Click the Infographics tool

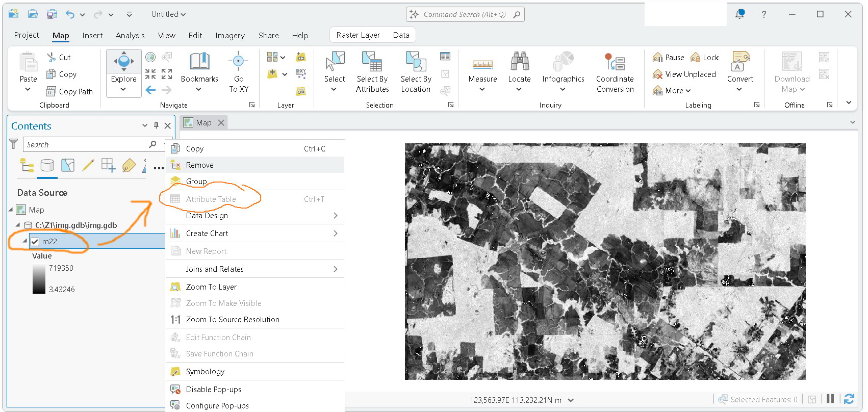563,71
